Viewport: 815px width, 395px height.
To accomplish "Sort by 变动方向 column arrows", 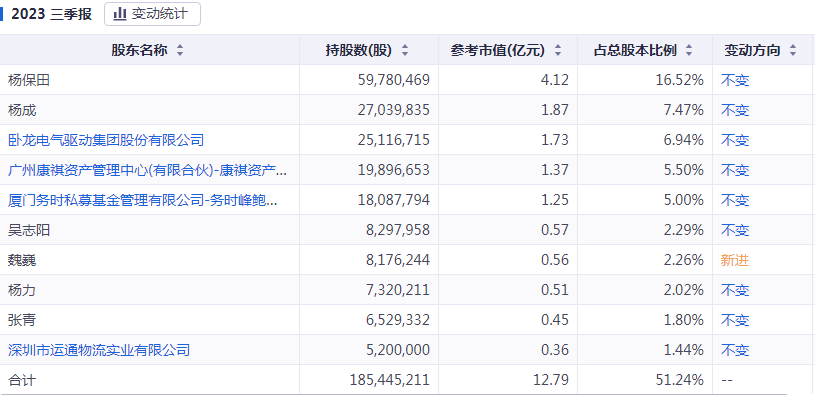I will coord(793,51).
